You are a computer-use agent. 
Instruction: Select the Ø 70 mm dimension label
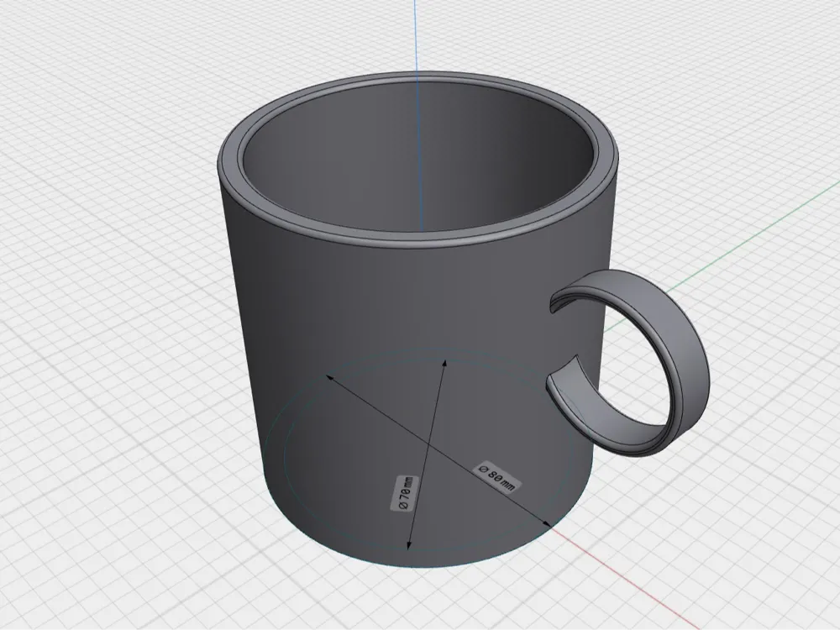[x=405, y=492]
